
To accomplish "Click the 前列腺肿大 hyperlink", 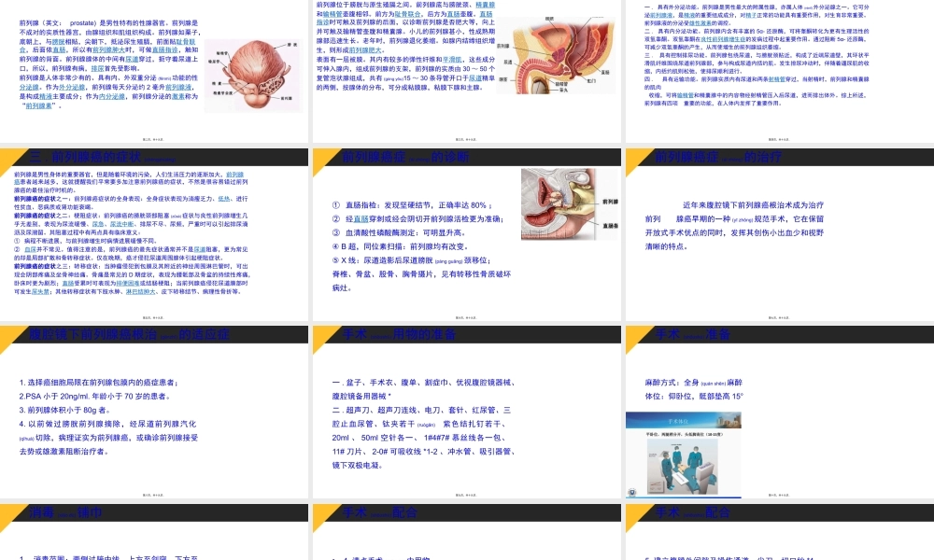I will pyautogui.click(x=105, y=49).
